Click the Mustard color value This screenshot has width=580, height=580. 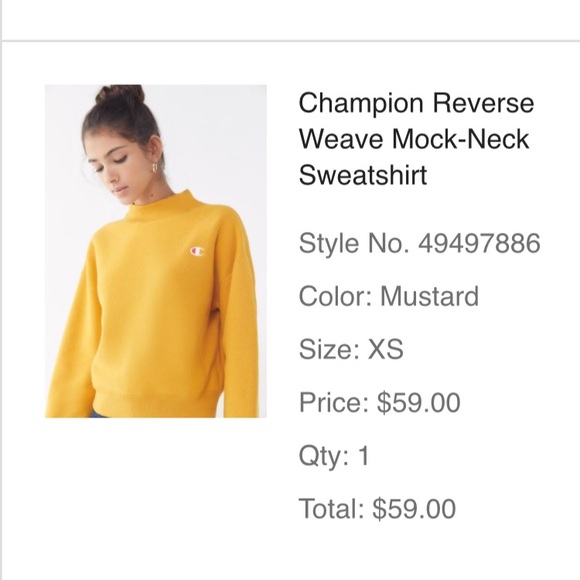point(429,296)
